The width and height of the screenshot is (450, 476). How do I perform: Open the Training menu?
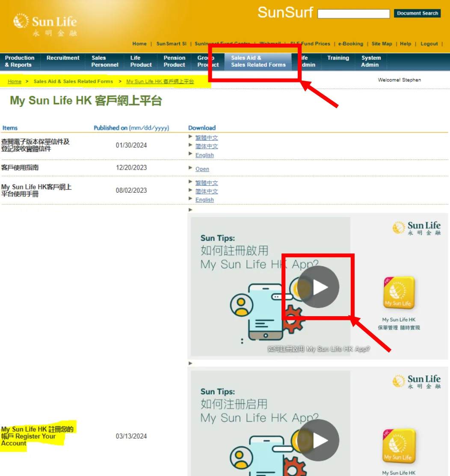tap(338, 58)
